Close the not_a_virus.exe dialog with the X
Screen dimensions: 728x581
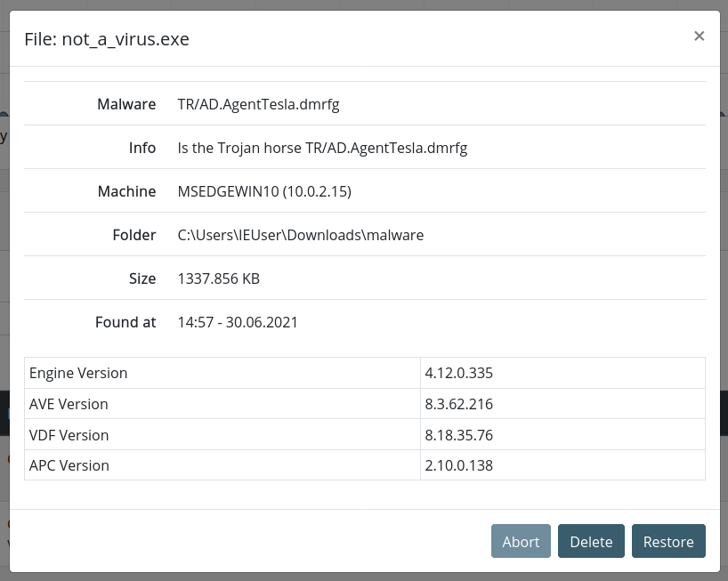tap(699, 36)
